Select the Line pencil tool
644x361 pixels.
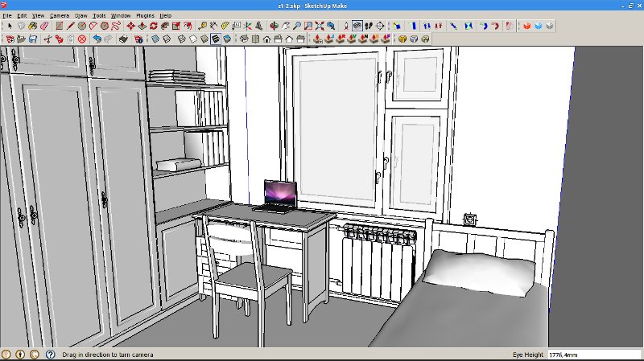[71, 26]
